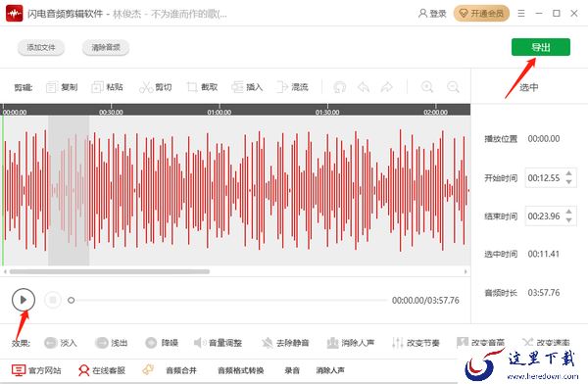This screenshot has height=384, width=588.
Task: Open Audio Format Convert (音频格式转换) tool
Action: coord(241,370)
